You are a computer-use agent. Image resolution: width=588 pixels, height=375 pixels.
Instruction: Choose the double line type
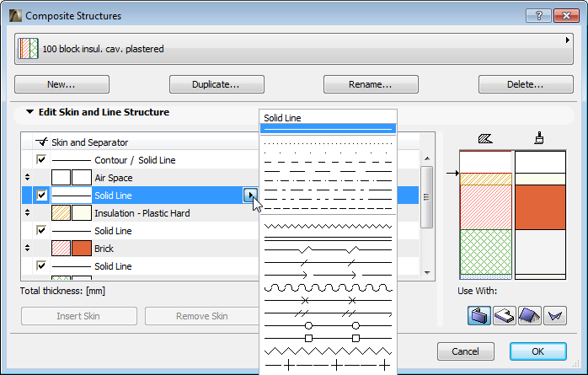(x=329, y=238)
